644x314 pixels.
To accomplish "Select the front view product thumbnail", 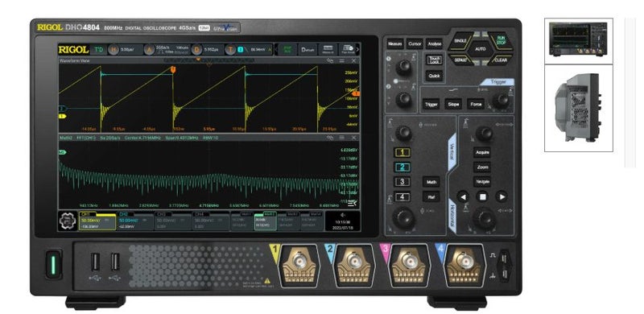I will pyautogui.click(x=578, y=40).
